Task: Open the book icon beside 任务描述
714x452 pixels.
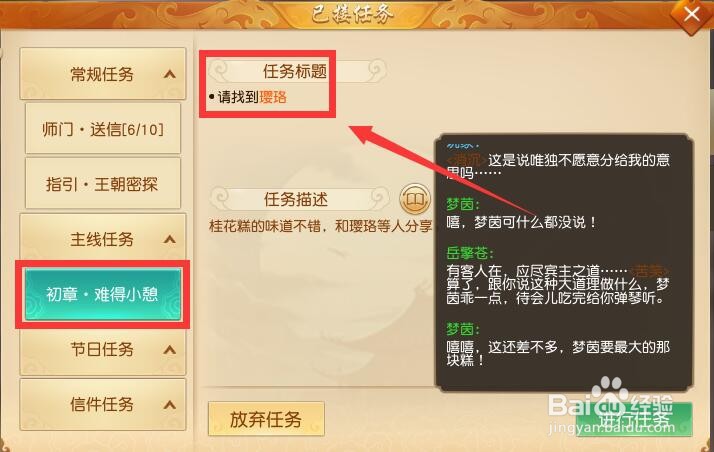Action: (x=414, y=199)
